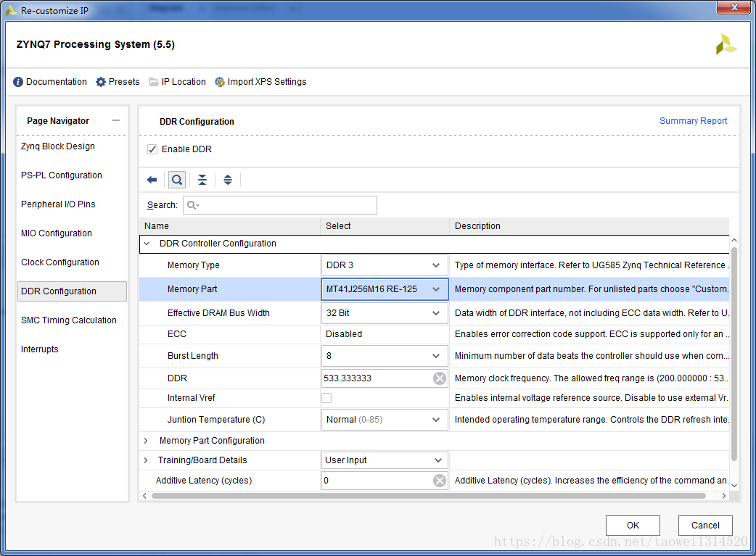Go to PS-PL Configuration page

[61, 175]
